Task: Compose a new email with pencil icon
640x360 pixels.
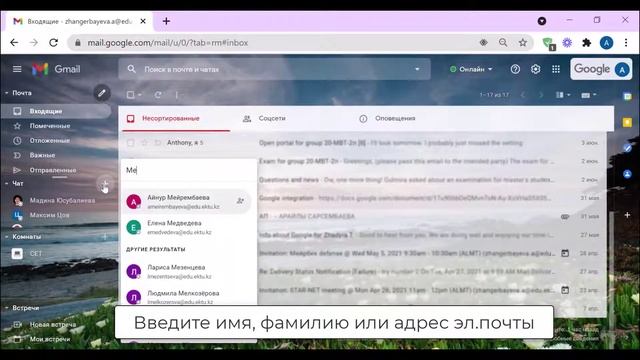Action: (x=102, y=93)
